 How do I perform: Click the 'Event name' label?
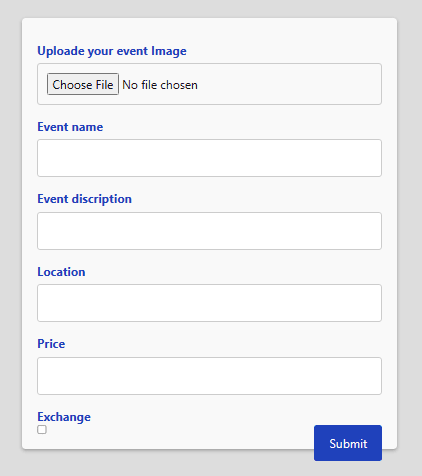point(70,127)
